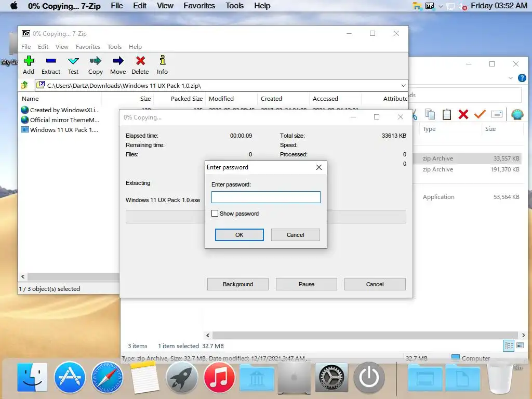This screenshot has width=532, height=399.
Task: Sort by Name column header in 7-Zip
Action: (60, 99)
